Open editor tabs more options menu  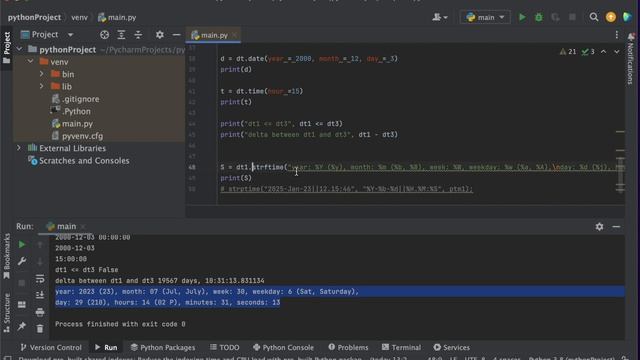click(616, 35)
